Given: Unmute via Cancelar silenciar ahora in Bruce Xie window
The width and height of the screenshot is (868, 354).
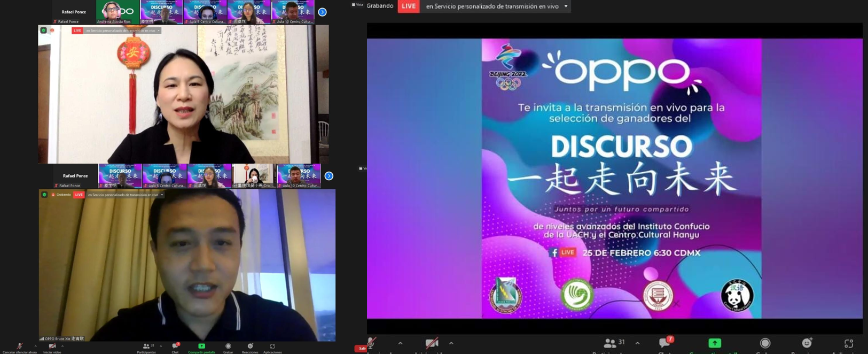Looking at the screenshot, I should (x=19, y=348).
